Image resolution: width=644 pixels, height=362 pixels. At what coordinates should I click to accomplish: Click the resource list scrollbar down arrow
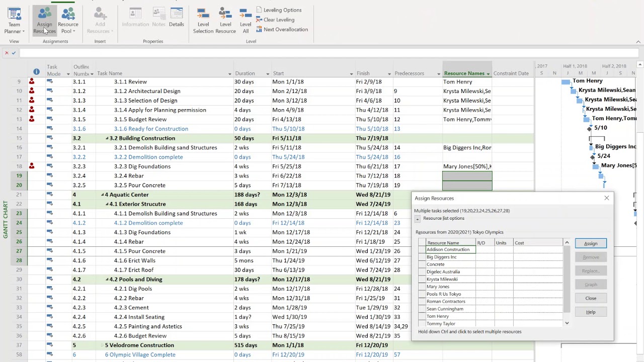(567, 323)
